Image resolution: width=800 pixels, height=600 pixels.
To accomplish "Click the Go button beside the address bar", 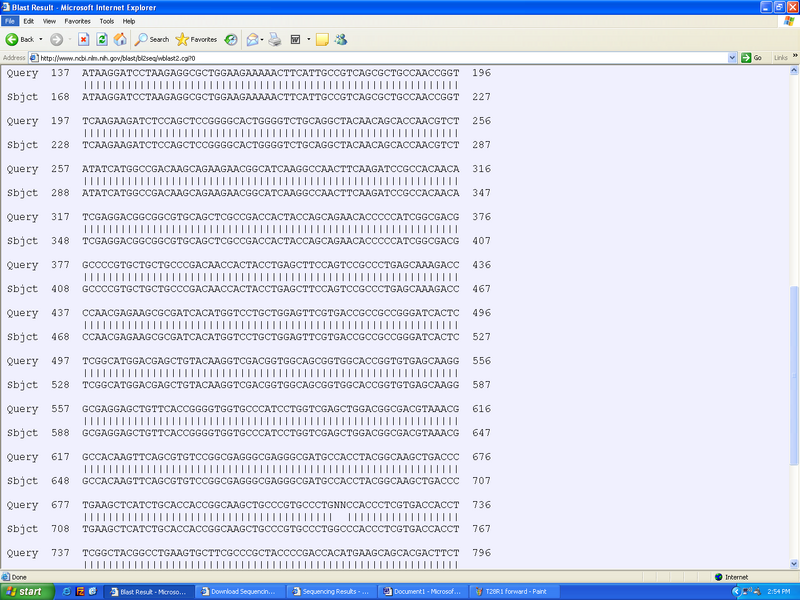I will (x=751, y=57).
